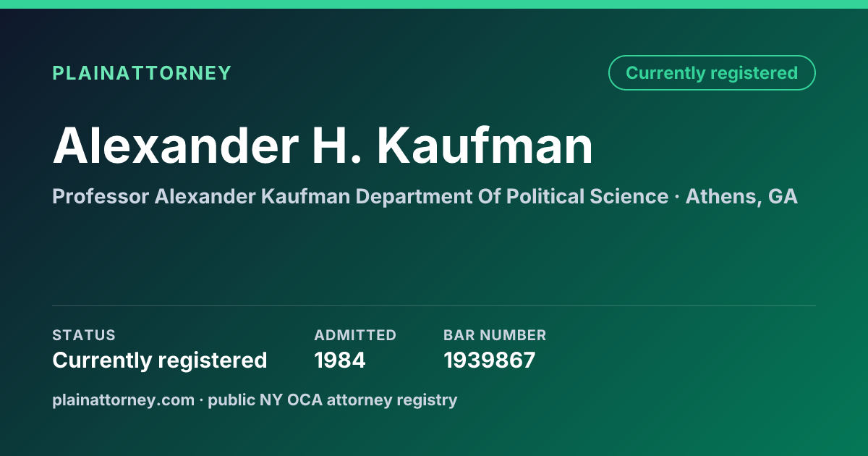Click the Professor Alexander Kaufman department subtitle
Image resolution: width=868 pixels, height=456 pixels.
coord(360,196)
